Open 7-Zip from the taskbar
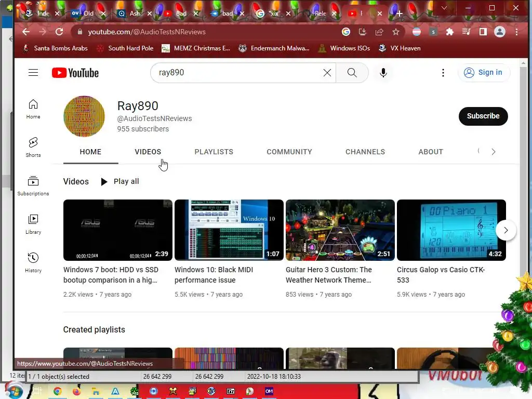Image resolution: width=532 pixels, height=399 pixels. [x=231, y=392]
